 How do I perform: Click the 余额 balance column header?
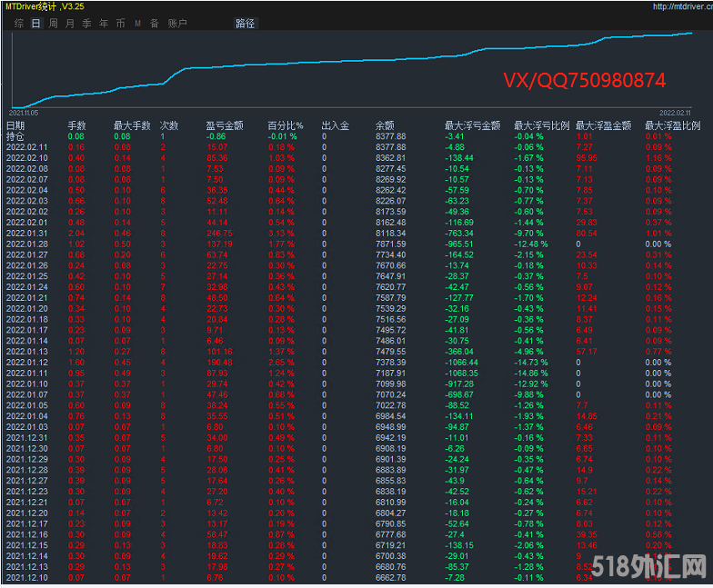(385, 126)
